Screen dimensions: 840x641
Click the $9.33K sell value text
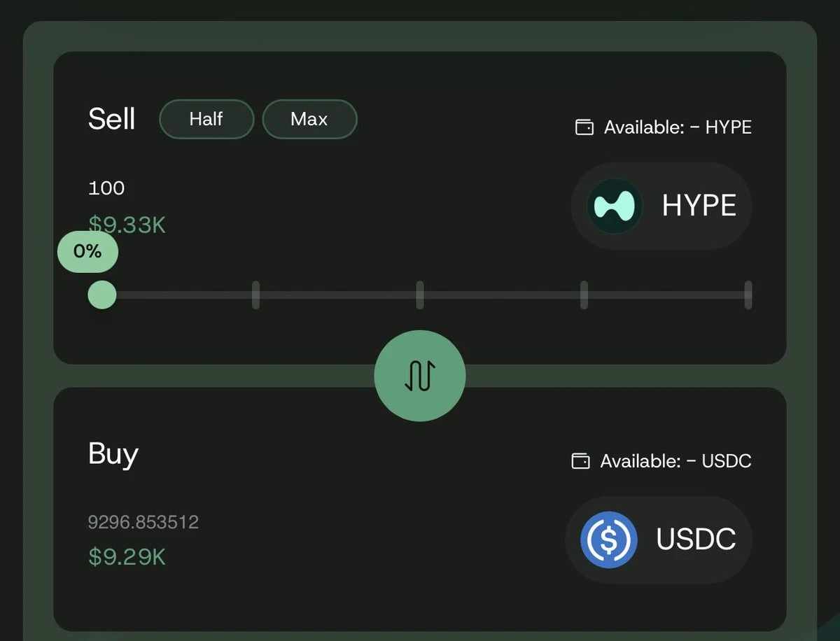click(127, 224)
